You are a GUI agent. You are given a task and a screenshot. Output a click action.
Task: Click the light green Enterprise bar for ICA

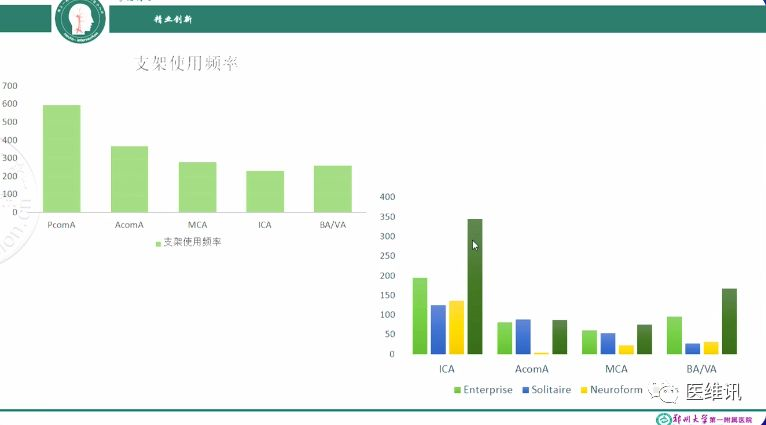click(x=420, y=316)
